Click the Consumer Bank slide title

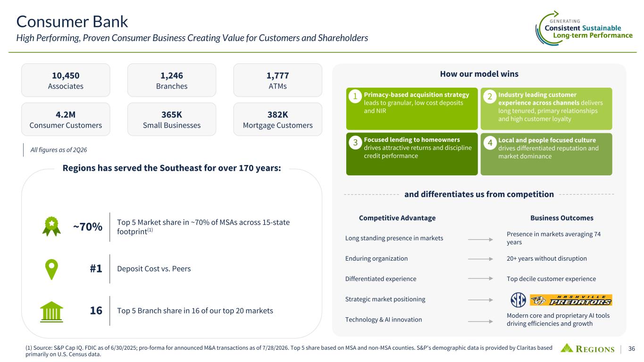pos(72,21)
